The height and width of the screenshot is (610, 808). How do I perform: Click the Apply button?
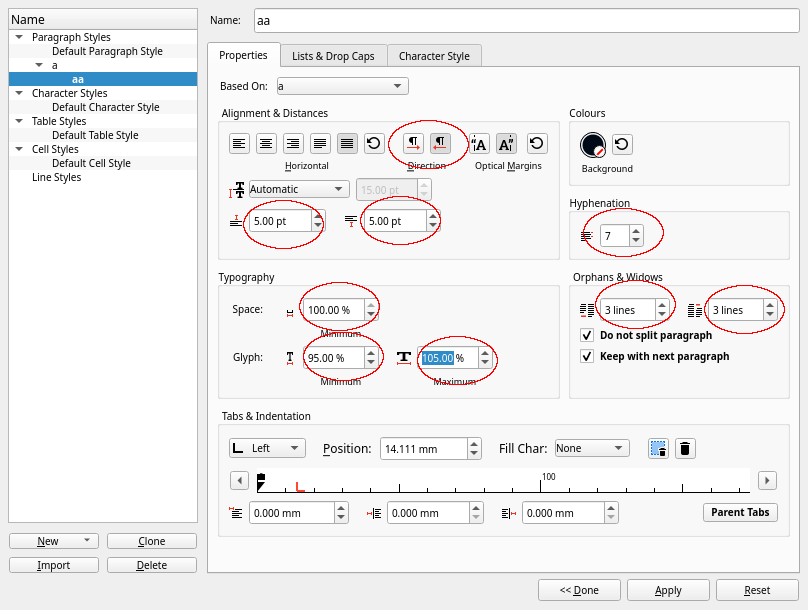tap(668, 590)
